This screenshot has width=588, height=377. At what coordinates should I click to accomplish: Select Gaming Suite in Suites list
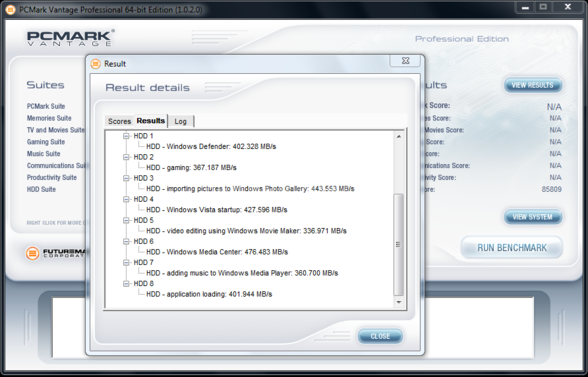point(46,142)
